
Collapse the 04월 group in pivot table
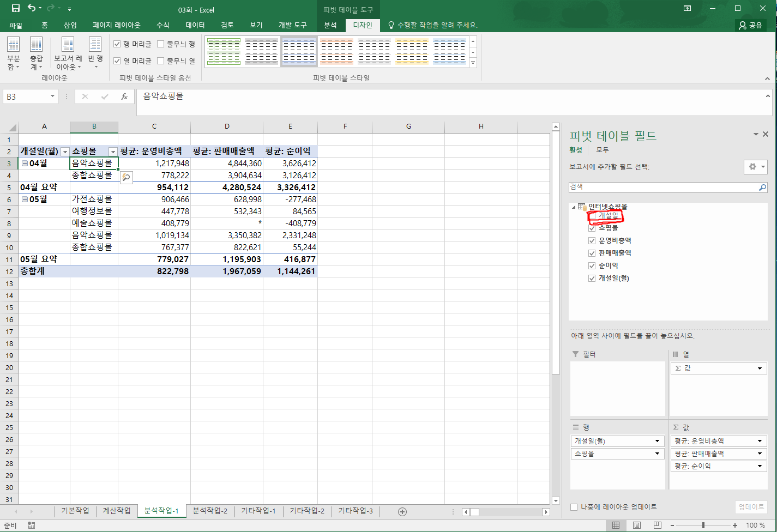pos(24,164)
